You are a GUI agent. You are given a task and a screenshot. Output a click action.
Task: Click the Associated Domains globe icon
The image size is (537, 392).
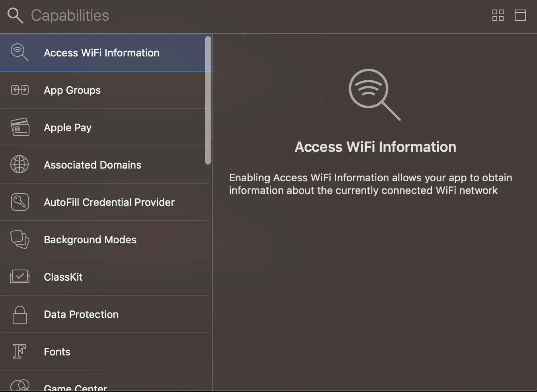pos(19,165)
